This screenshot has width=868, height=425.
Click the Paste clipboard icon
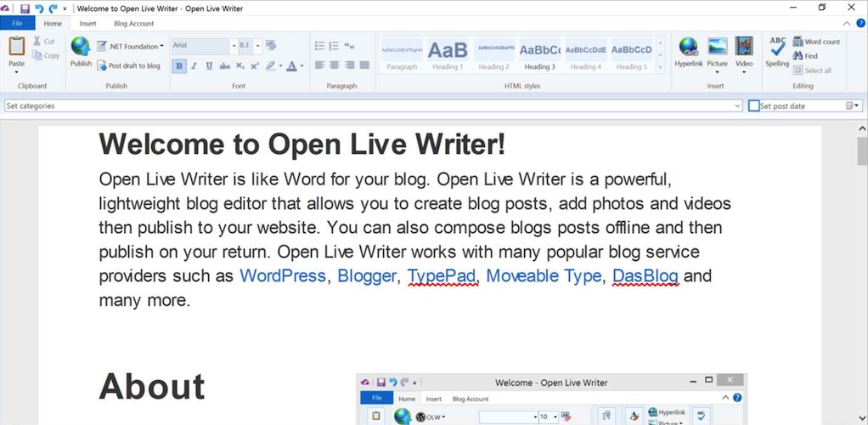pos(16,48)
